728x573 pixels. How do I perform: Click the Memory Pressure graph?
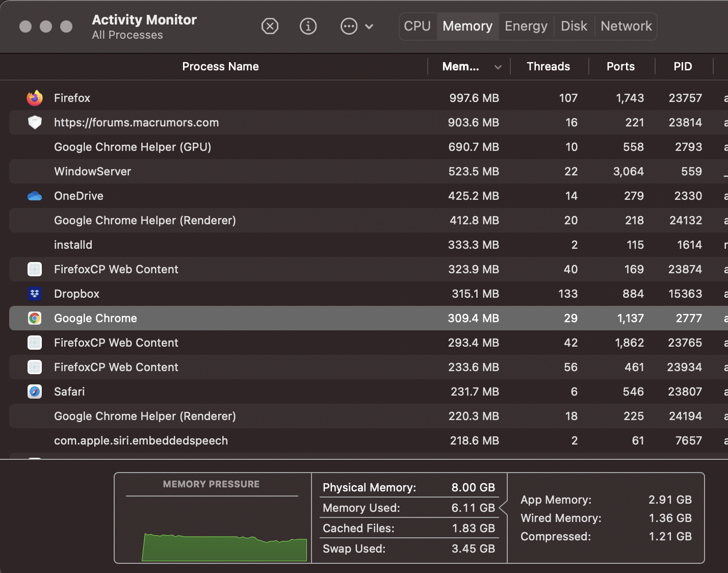click(224, 547)
